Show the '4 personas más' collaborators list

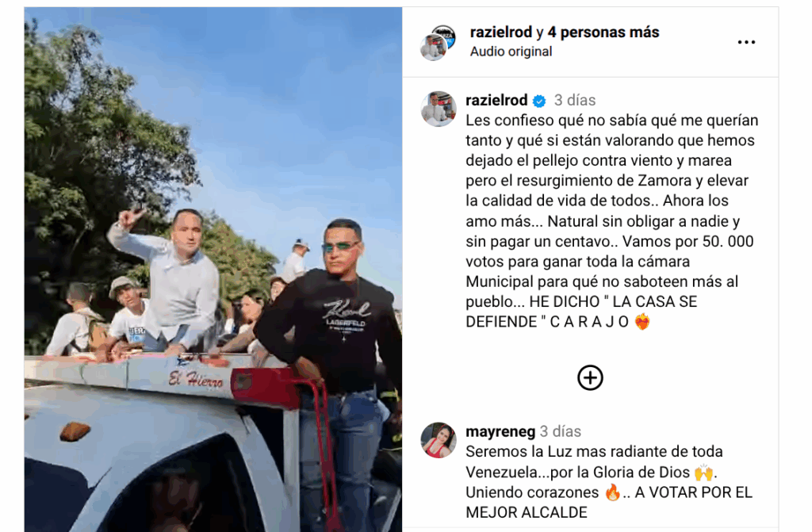click(603, 33)
